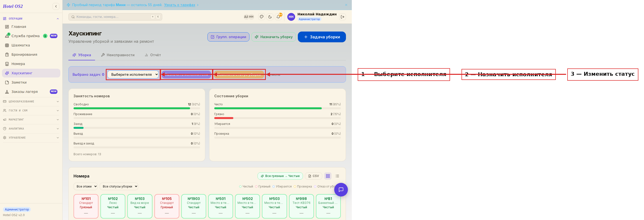The width and height of the screenshot is (644, 220).
Task: Switch to the Неисправности tab
Action: pyautogui.click(x=118, y=55)
